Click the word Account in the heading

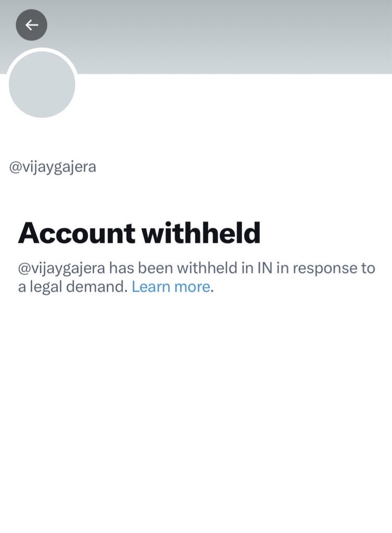click(x=77, y=233)
